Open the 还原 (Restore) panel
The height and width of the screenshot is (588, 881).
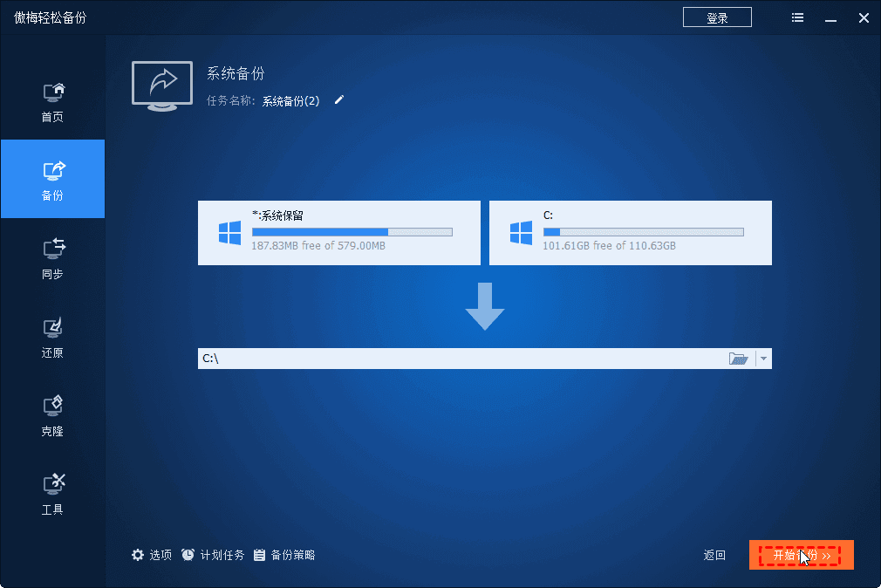click(x=52, y=336)
